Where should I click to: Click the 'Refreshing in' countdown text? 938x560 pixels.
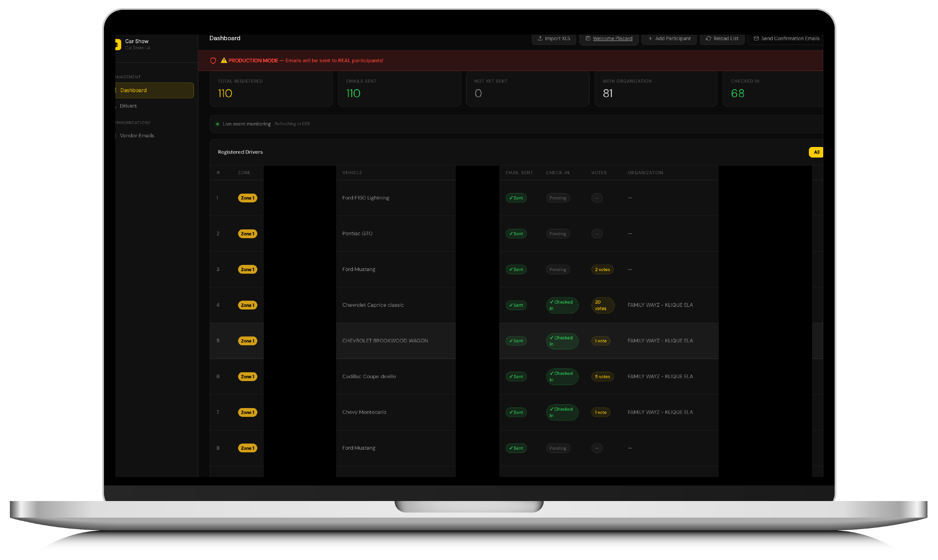[x=292, y=124]
